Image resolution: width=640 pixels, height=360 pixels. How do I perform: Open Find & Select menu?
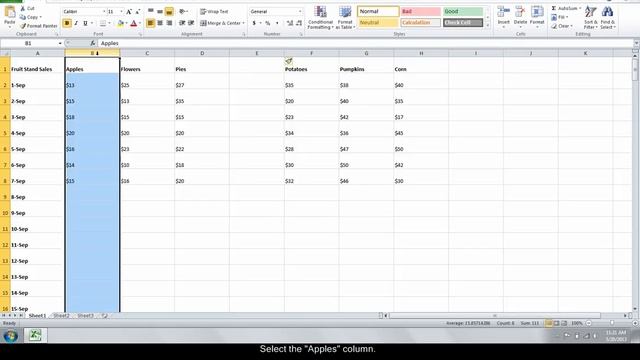coord(607,18)
